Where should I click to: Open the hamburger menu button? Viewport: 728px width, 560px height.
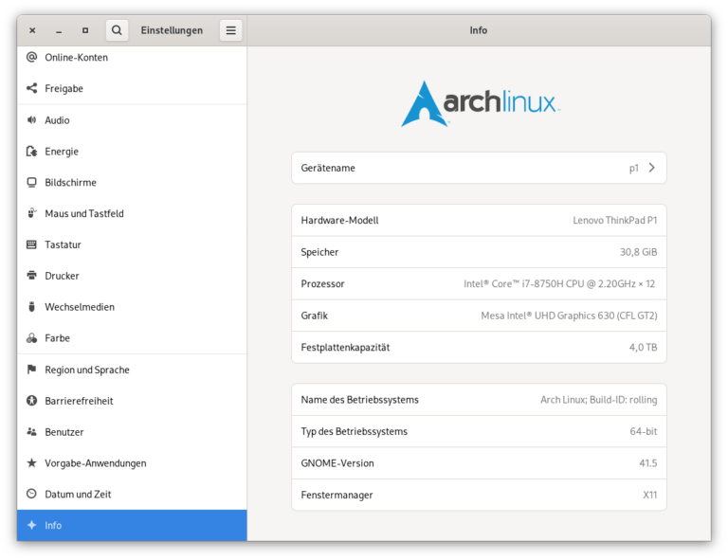[x=230, y=30]
